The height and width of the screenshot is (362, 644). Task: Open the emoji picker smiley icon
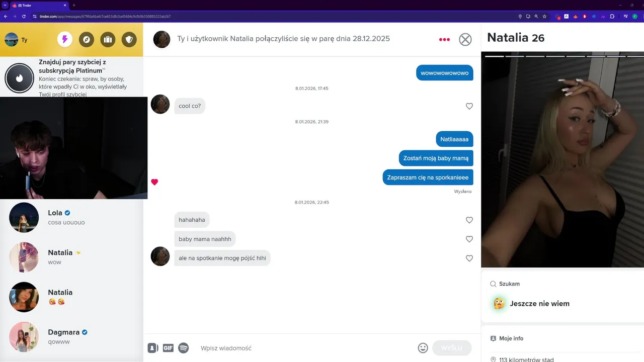(x=423, y=348)
